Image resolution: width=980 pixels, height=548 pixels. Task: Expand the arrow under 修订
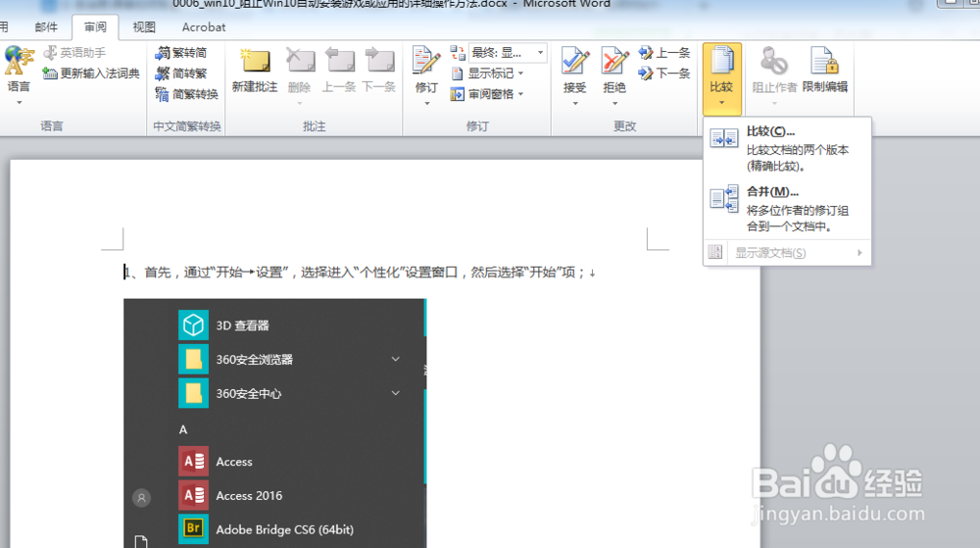pos(427,103)
